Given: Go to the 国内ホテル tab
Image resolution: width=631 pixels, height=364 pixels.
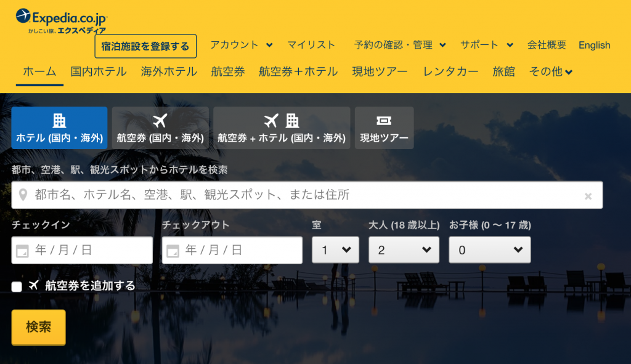Looking at the screenshot, I should [x=99, y=71].
